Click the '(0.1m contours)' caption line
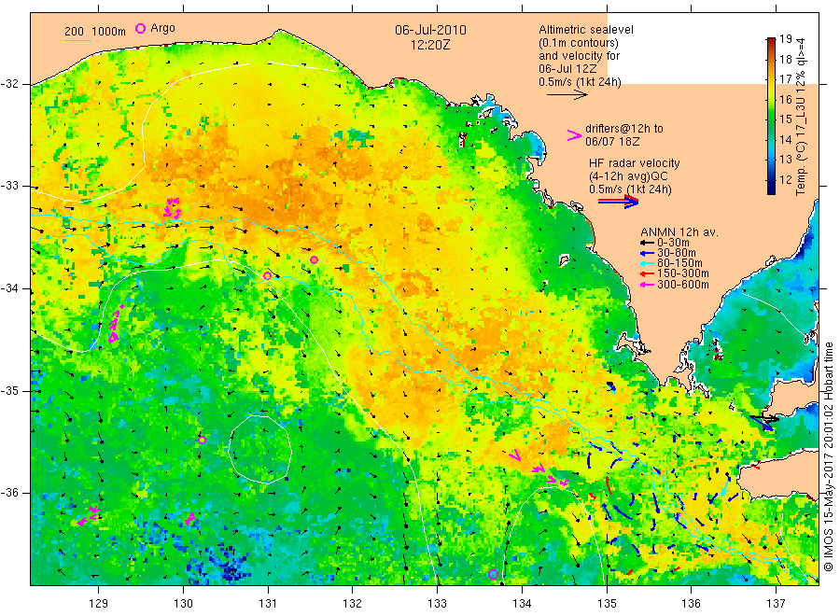The height and width of the screenshot is (616, 840). point(579,43)
